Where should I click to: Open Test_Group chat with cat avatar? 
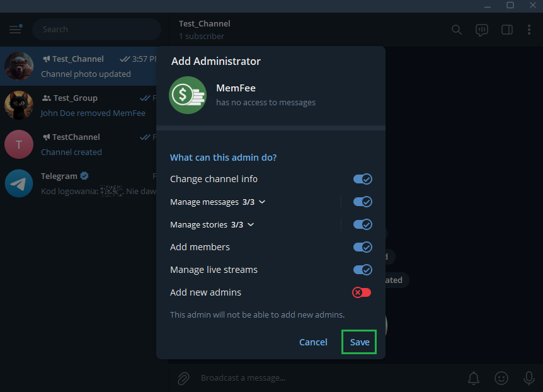click(19, 105)
